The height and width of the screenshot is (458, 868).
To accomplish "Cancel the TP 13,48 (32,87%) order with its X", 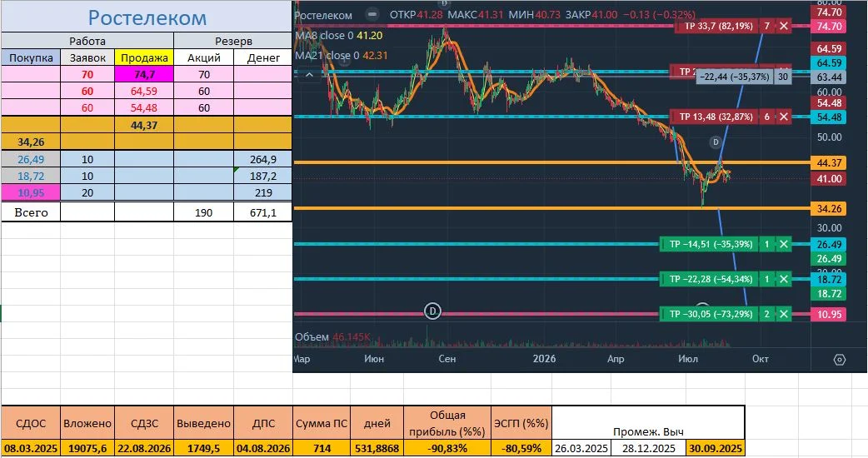I will tap(784, 117).
